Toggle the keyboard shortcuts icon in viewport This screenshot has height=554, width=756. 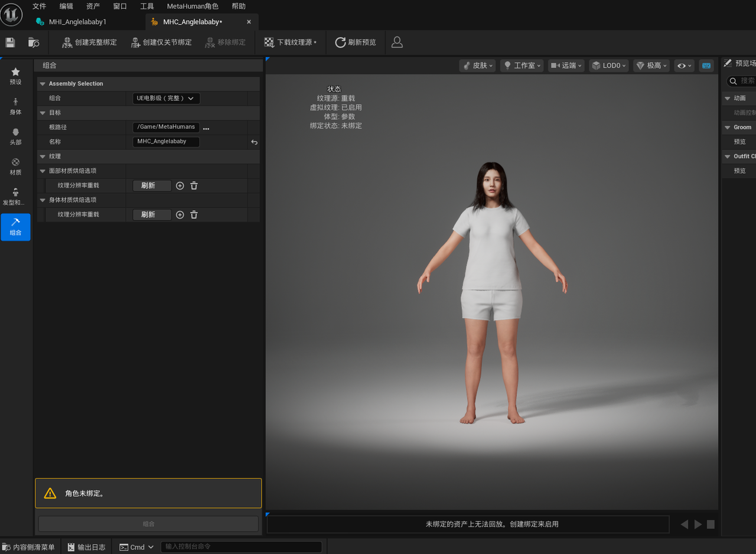(706, 66)
